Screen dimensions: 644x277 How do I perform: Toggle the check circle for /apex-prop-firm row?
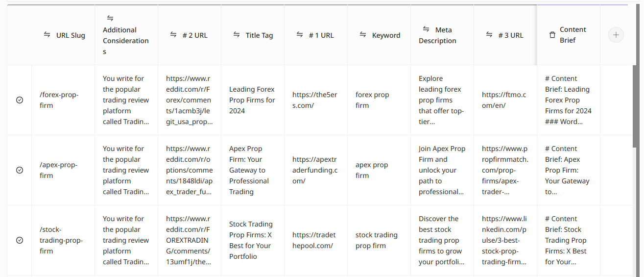(20, 170)
